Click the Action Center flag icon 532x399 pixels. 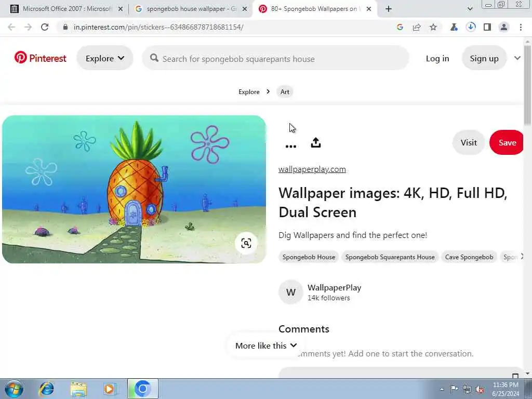454,389
